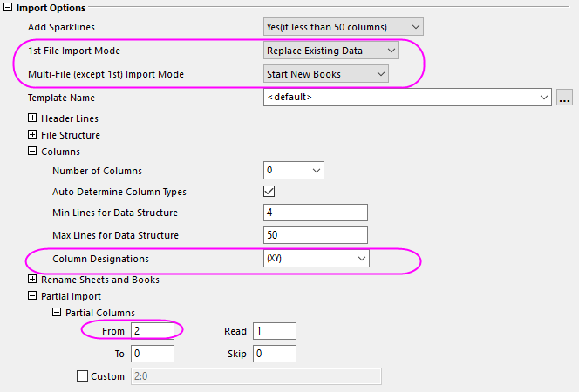Uncheck Auto Determine Column Types

coord(269,192)
